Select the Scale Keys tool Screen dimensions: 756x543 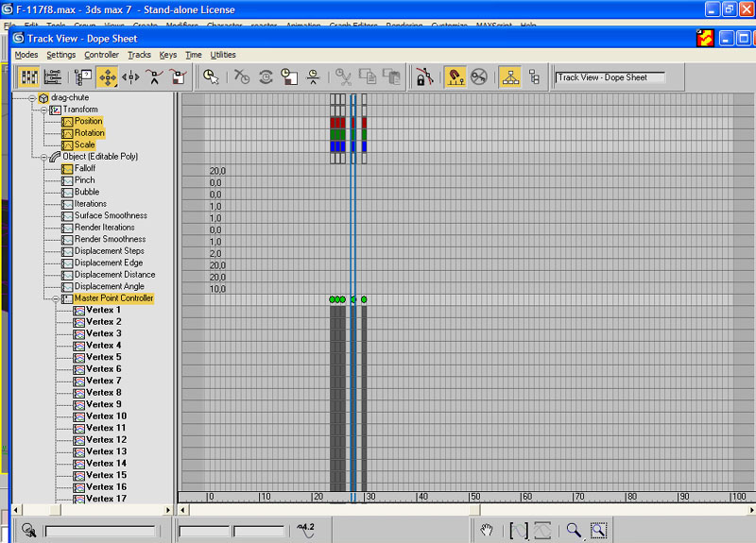[178, 77]
